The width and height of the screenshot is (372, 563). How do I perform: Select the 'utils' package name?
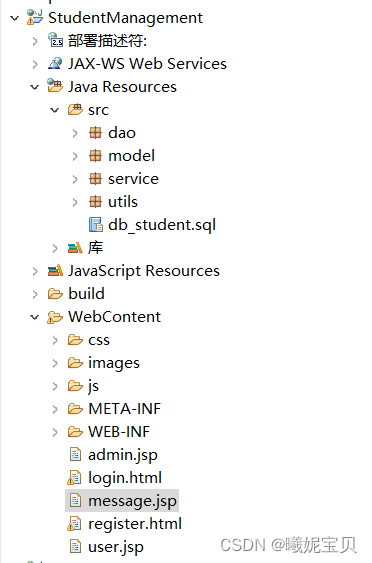pos(123,202)
